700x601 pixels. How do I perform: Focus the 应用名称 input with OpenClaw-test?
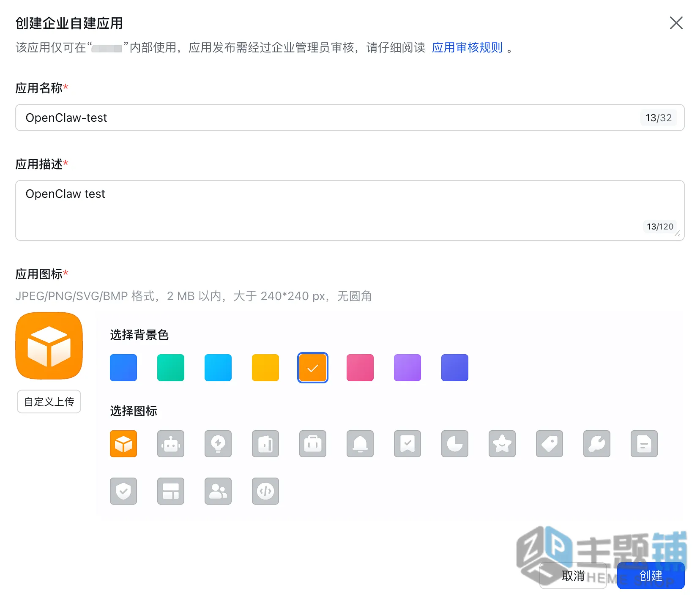point(350,117)
